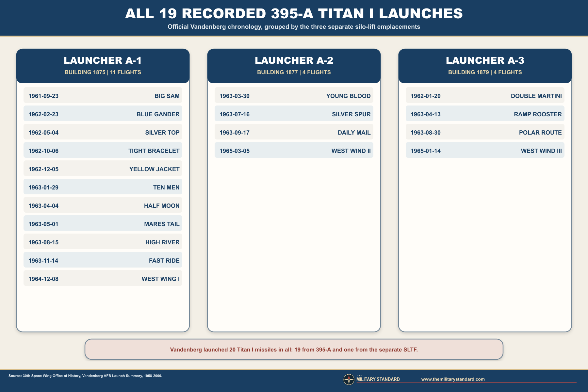The width and height of the screenshot is (588, 392).
Task: Select the SILVER SPUR row
Action: point(294,113)
